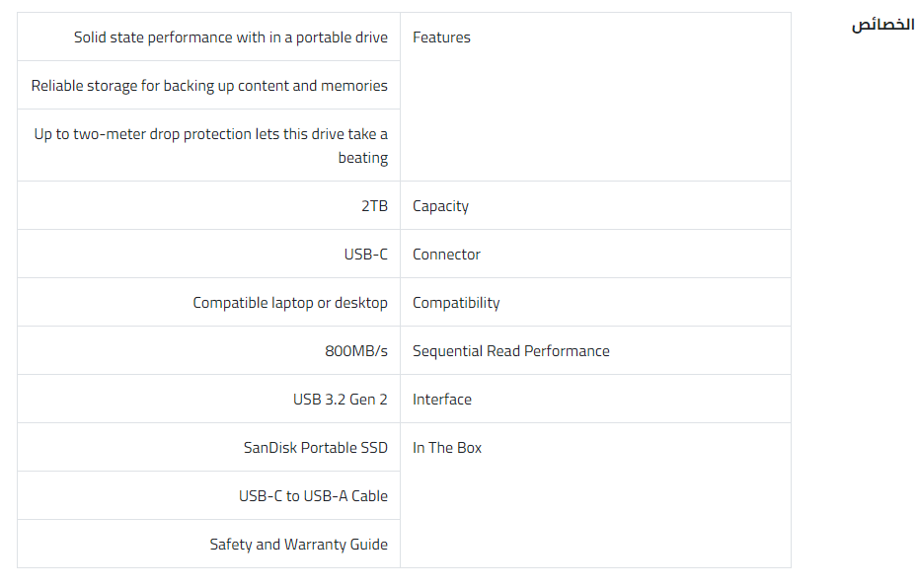Click the Connector row label

pyautogui.click(x=446, y=255)
